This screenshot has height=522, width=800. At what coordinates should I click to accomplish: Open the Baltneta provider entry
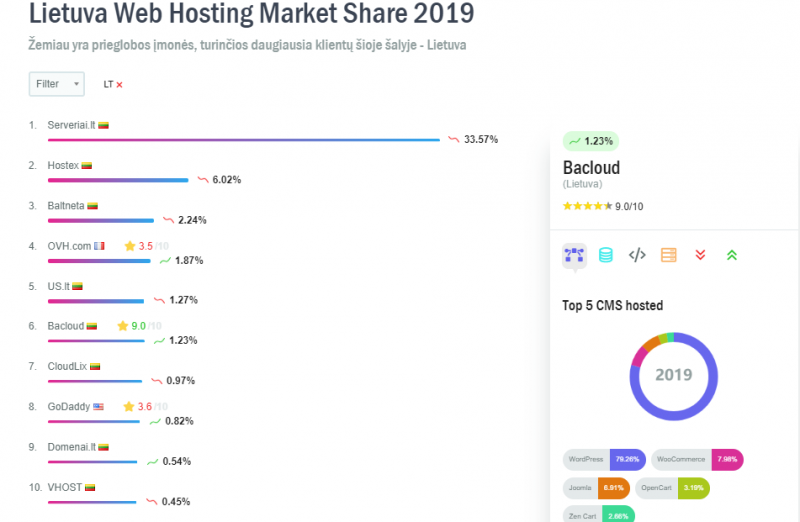tap(66, 206)
